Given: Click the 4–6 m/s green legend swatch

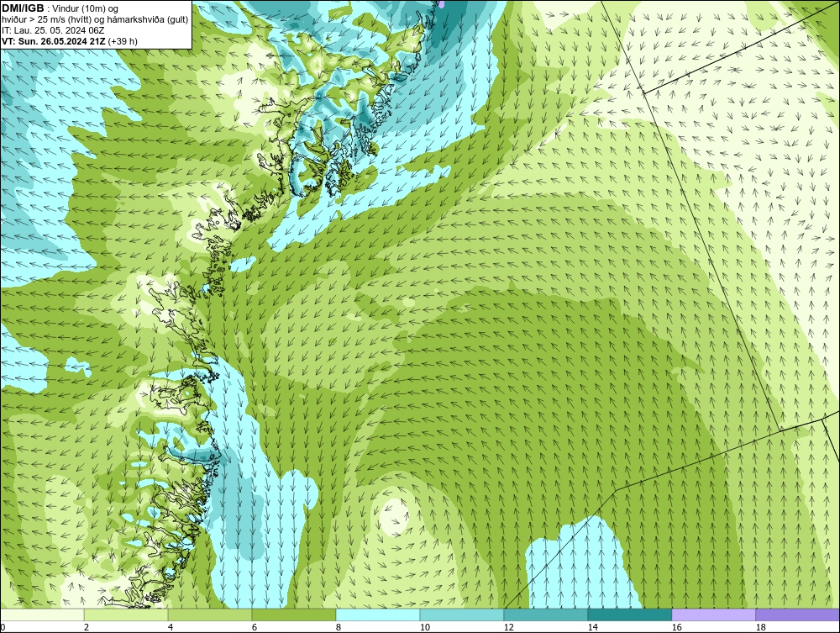Looking at the screenshot, I should click(210, 615).
